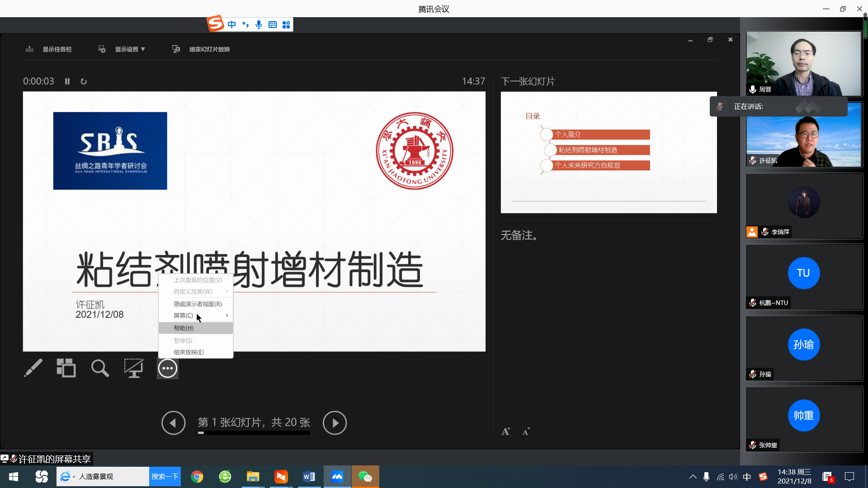Choose 隐藏演示者视图(R) menu item

point(198,304)
